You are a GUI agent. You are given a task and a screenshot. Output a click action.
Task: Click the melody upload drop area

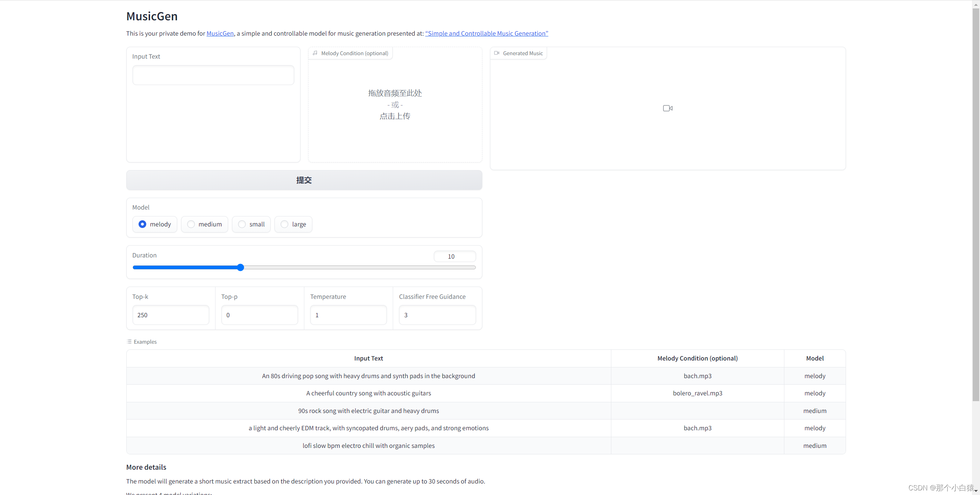coord(395,105)
